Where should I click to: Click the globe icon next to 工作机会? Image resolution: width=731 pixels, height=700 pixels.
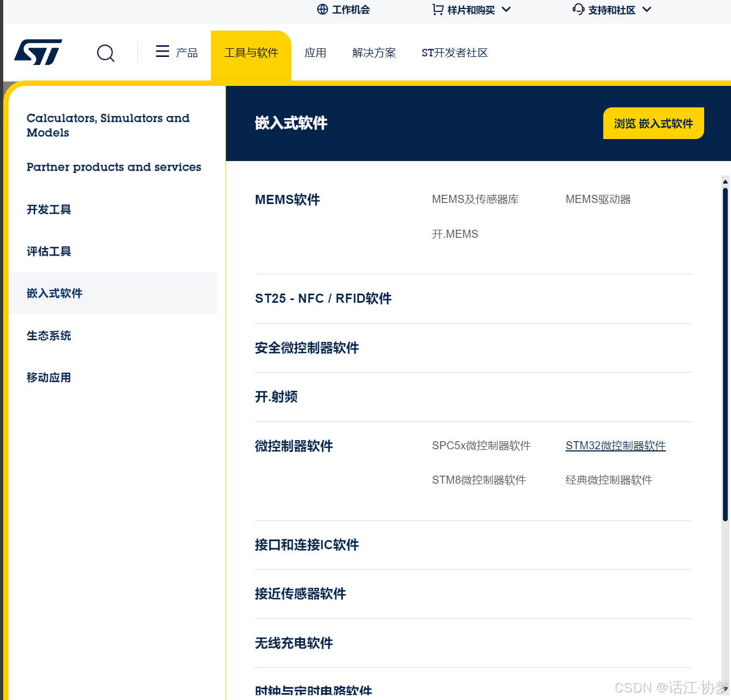323,9
